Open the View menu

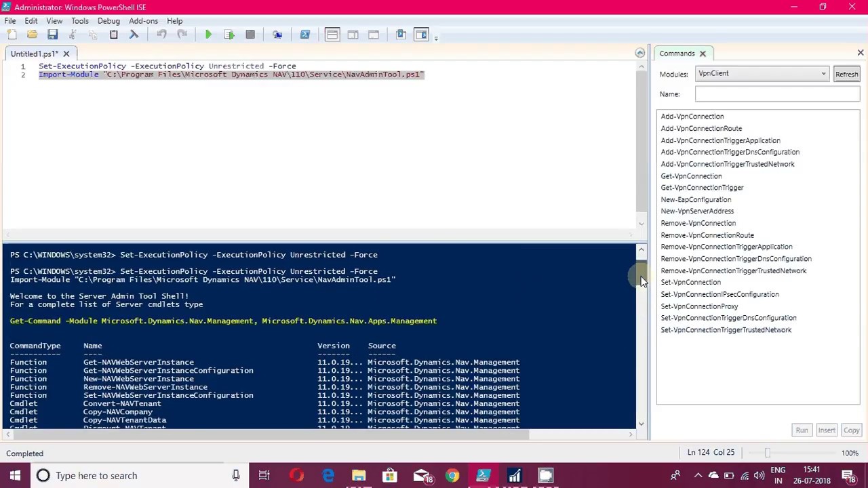click(x=54, y=21)
